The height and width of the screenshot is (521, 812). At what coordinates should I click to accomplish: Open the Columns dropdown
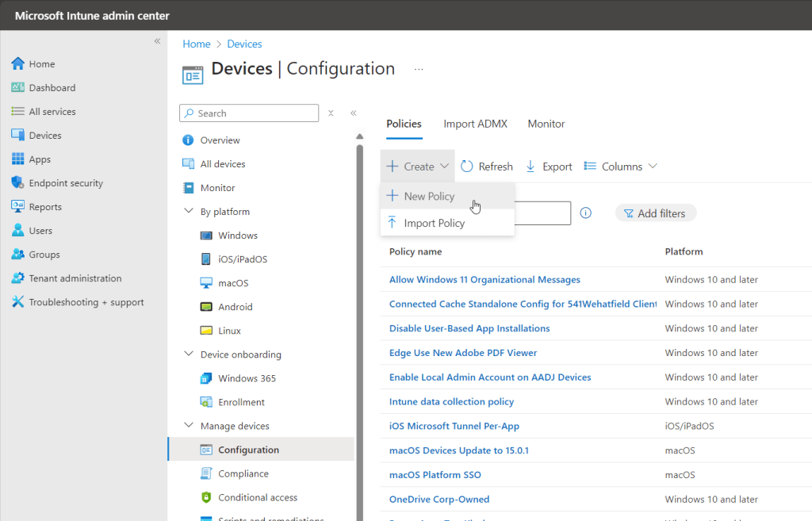click(621, 167)
